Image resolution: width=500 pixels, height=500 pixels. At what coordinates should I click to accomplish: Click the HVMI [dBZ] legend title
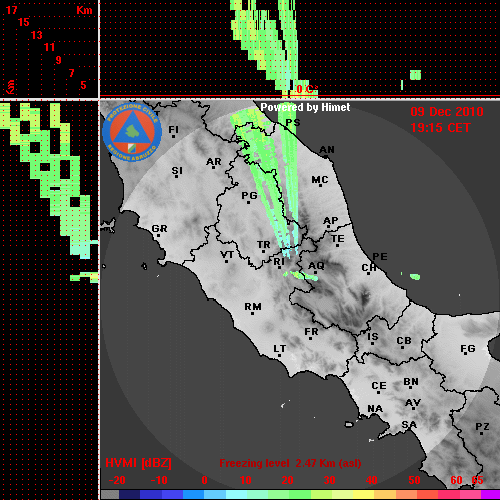coord(138,463)
